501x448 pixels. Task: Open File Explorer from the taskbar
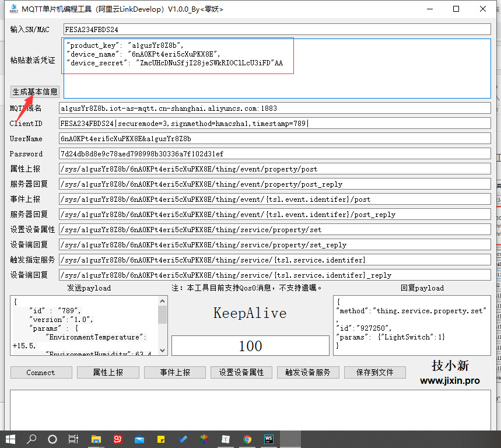point(96,439)
